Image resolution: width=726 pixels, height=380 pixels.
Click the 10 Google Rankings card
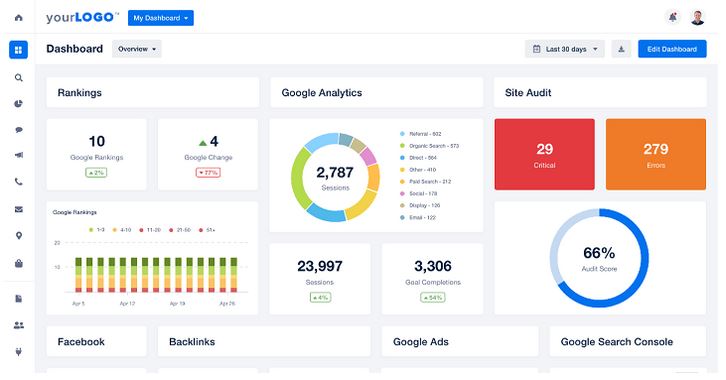[96, 154]
